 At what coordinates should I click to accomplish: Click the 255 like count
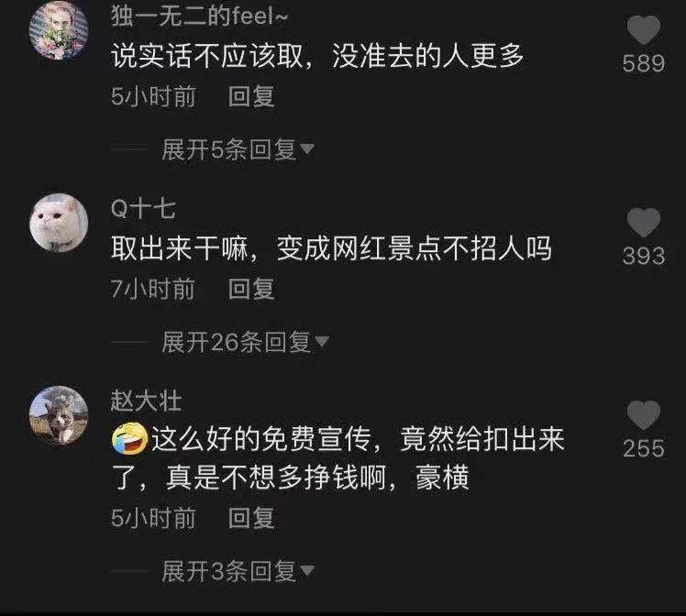644,448
